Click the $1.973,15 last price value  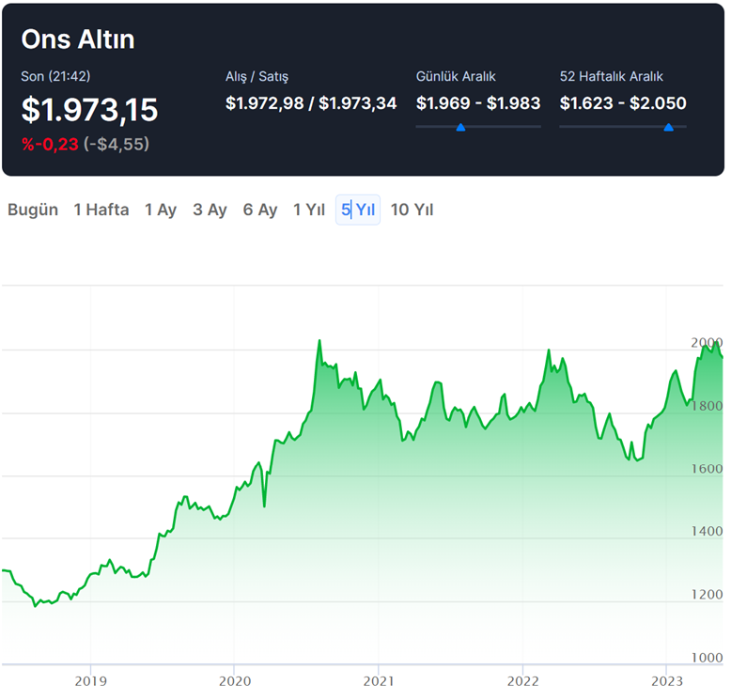[89, 110]
